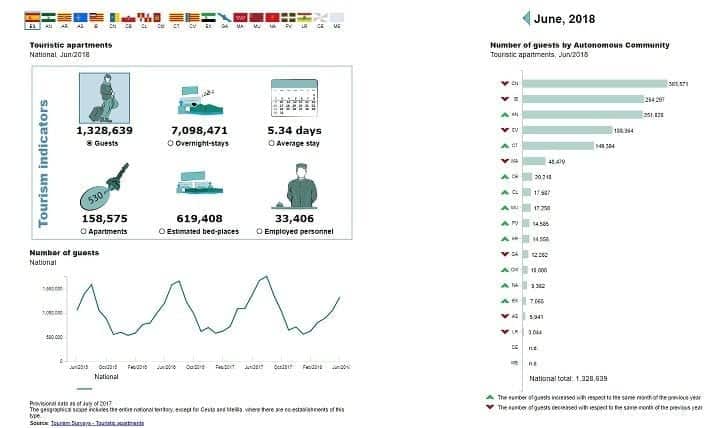
Task: Select the Average stay radio button
Action: point(270,143)
